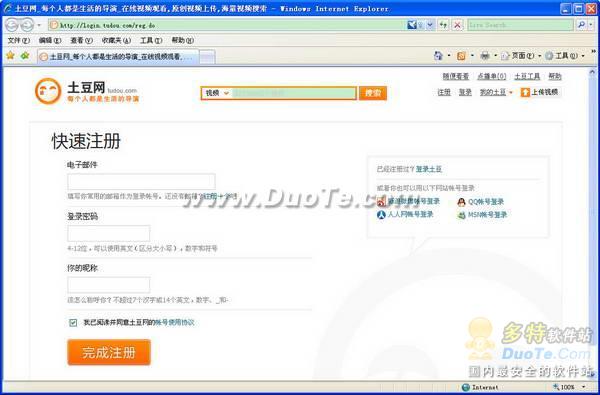Click the vertical scrollbar up arrow
600x395 pixels.
click(592, 72)
